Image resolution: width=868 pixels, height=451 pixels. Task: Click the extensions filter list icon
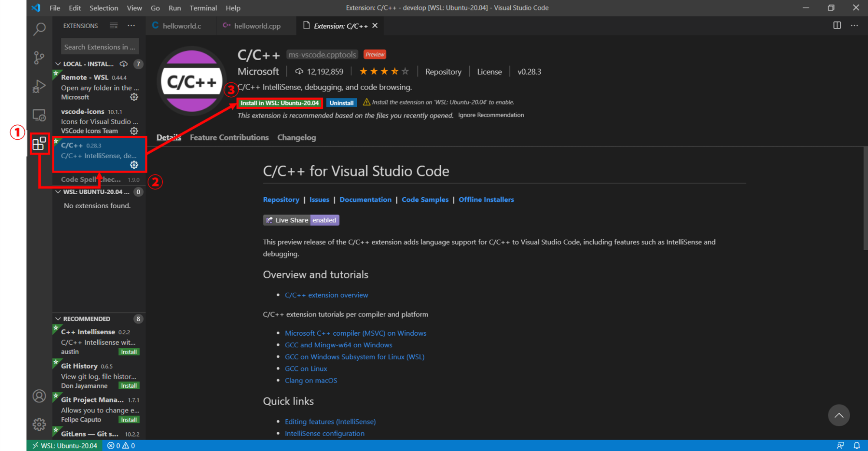114,26
